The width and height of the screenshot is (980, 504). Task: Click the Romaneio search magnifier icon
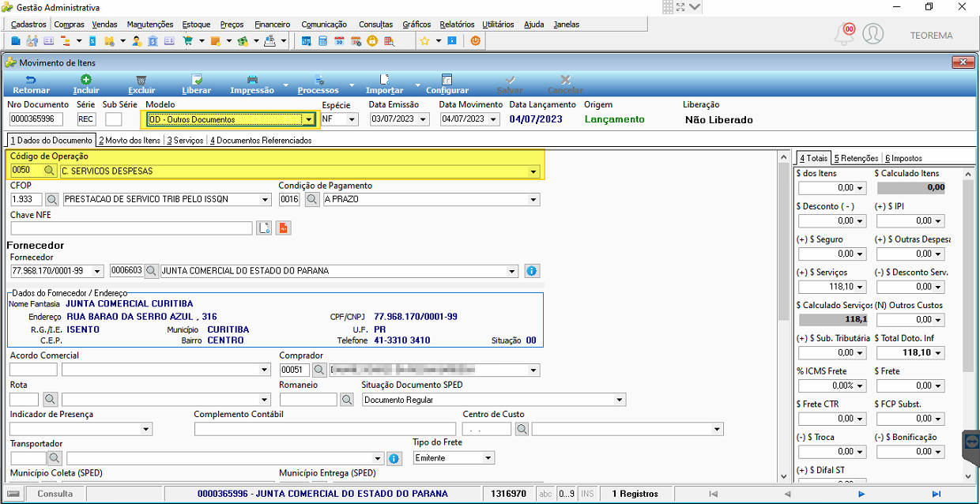[347, 400]
